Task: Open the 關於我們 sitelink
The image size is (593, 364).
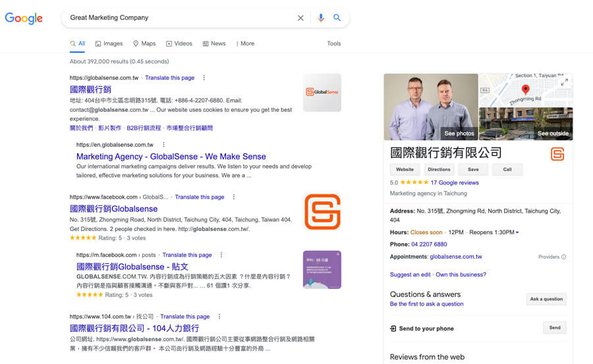Action: [x=81, y=128]
